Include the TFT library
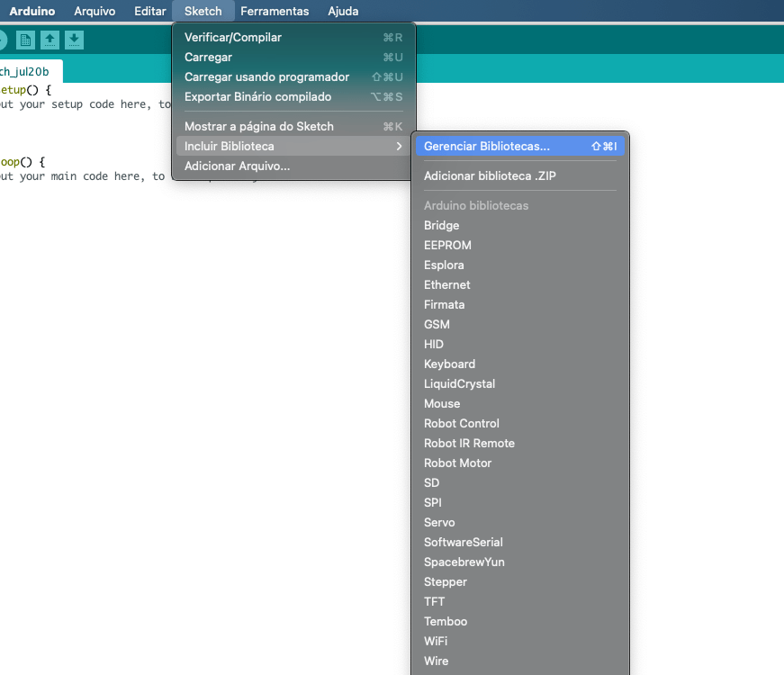784x675 pixels. pyautogui.click(x=520, y=601)
